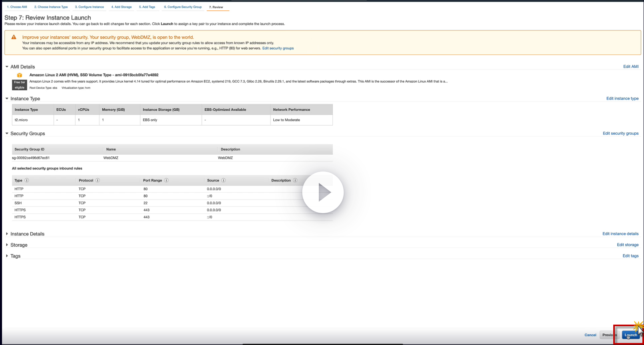644x345 pixels.
Task: Click the Edit tags link
Action: tap(630, 256)
